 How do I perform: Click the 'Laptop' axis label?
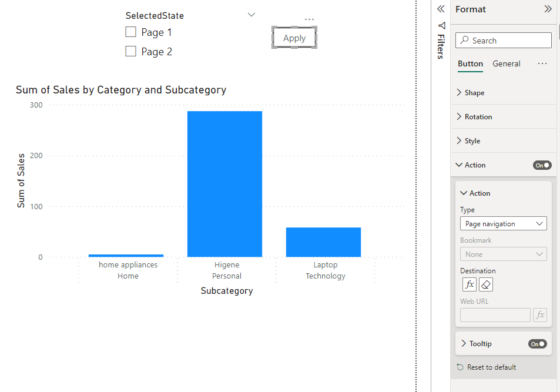coord(326,265)
